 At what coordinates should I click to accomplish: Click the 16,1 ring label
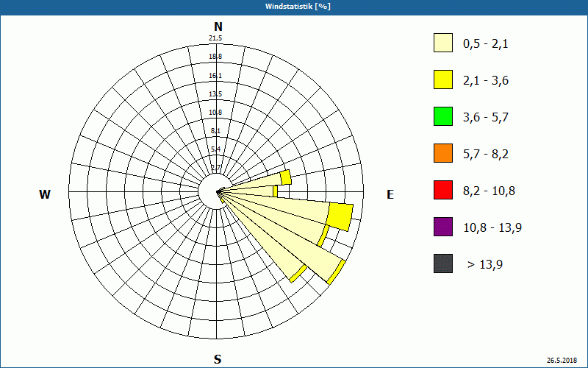[x=215, y=76]
